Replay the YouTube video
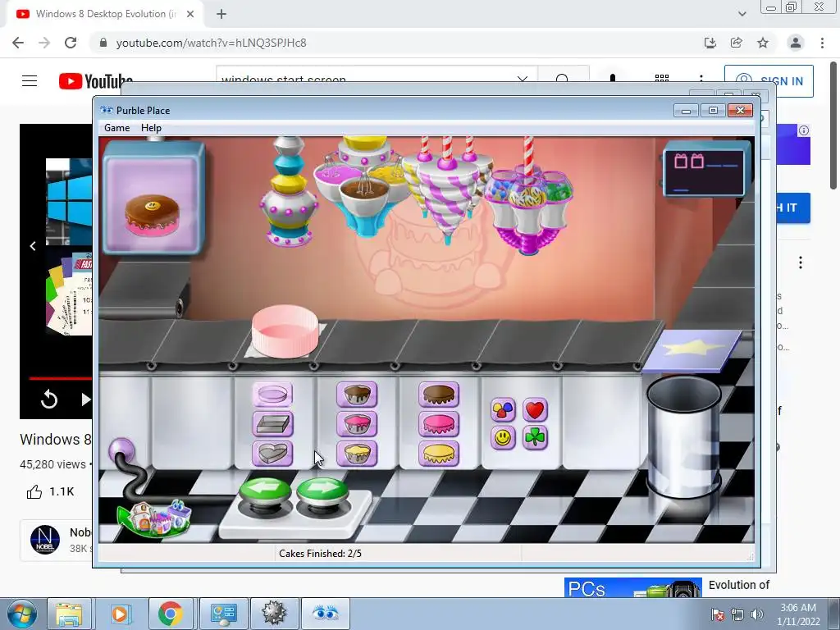Screen dimensions: 840x630 click(48, 399)
